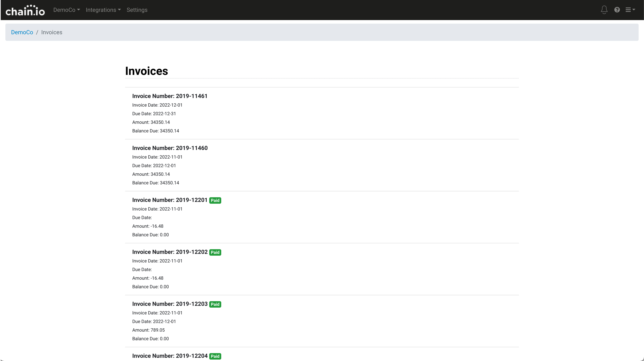Image resolution: width=644 pixels, height=361 pixels.
Task: Click the Invoices breadcrumb item
Action: pyautogui.click(x=52, y=32)
